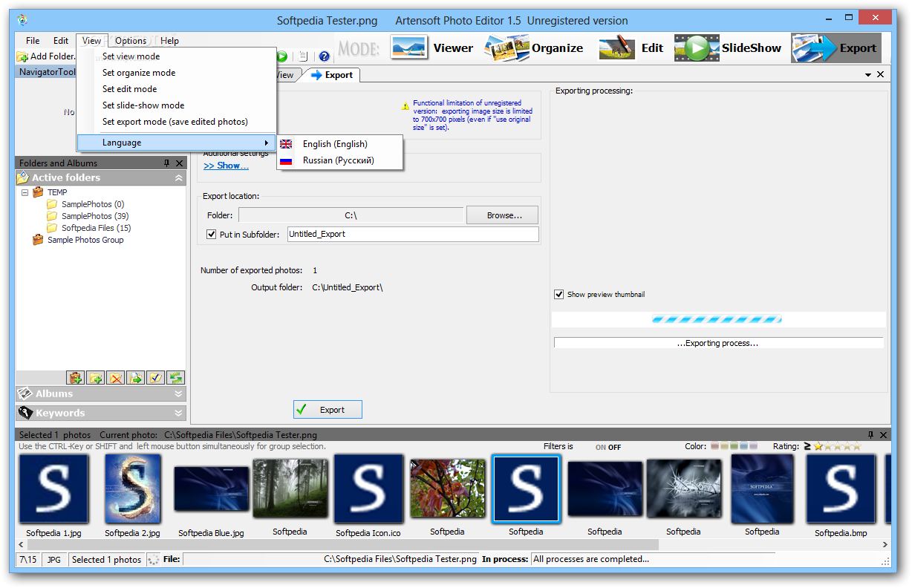Switch to Viewer mode

431,48
